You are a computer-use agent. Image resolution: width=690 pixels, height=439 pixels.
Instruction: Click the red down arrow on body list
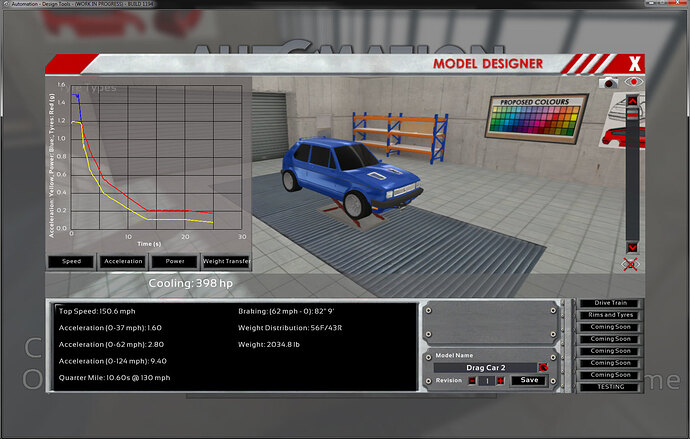click(632, 248)
